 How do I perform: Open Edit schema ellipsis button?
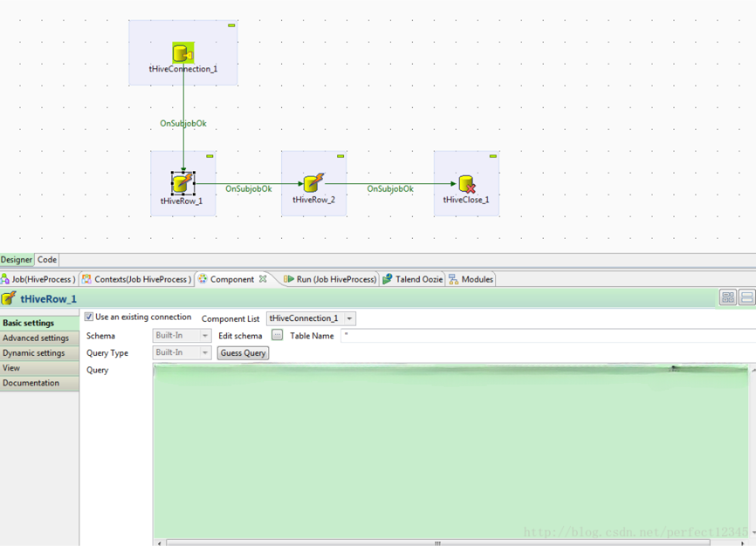point(277,335)
